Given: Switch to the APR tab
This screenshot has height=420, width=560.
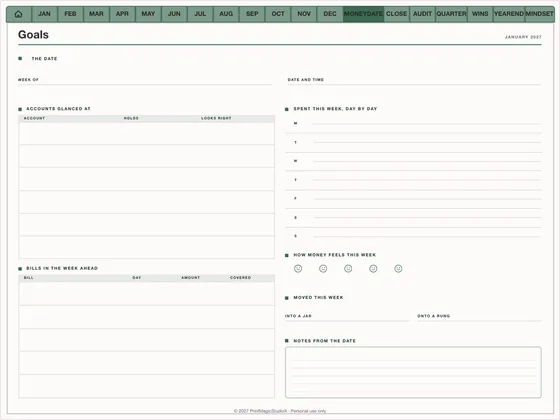Looking at the screenshot, I should tap(122, 14).
